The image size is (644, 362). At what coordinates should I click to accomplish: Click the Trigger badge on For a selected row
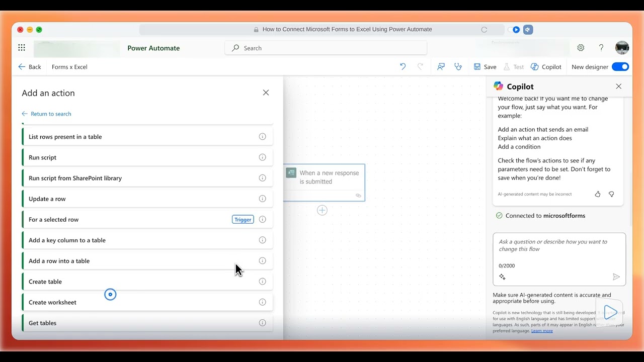click(243, 219)
